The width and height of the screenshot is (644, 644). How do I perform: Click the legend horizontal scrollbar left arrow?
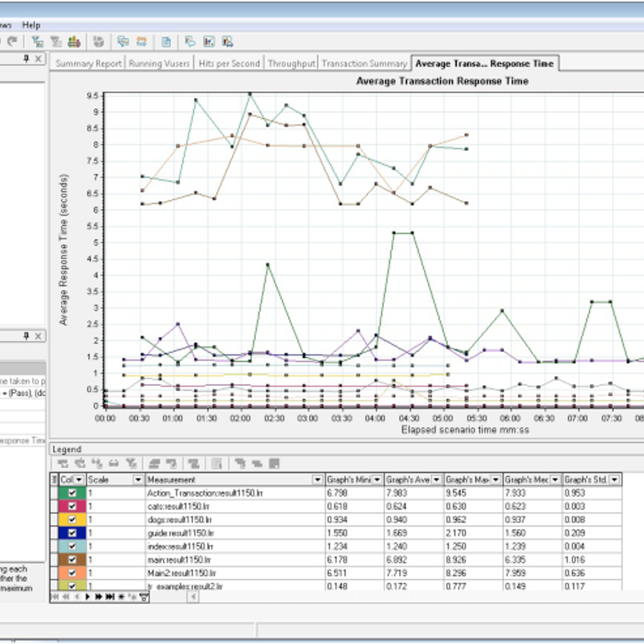(193, 597)
